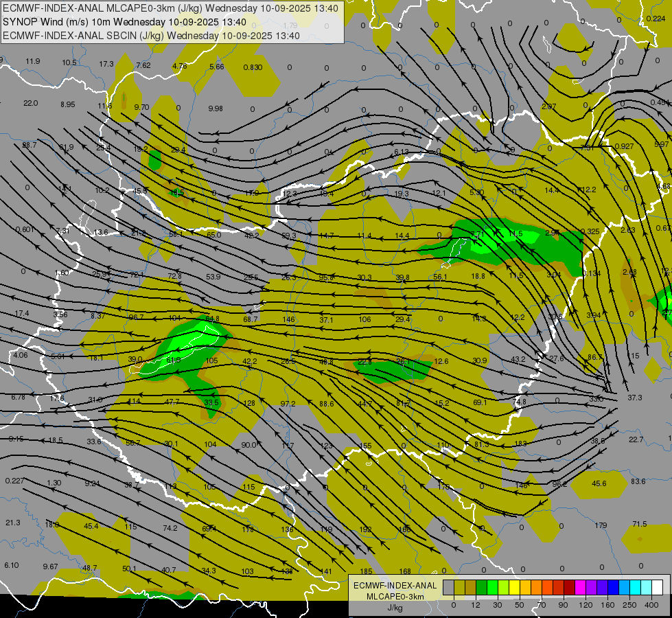This screenshot has width=672, height=618.
Task: Click the map value 4.06
Action: (x=20, y=355)
